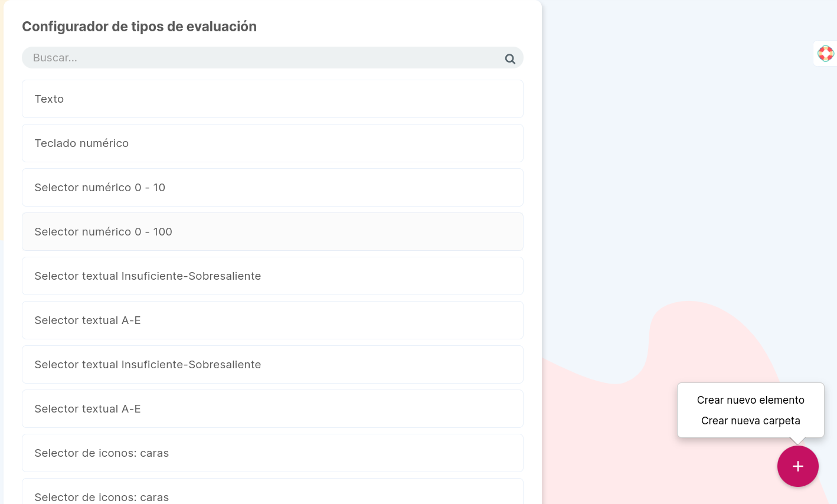This screenshot has height=504, width=837.
Task: Open the last Selector de iconos: caras row
Action: point(273,492)
